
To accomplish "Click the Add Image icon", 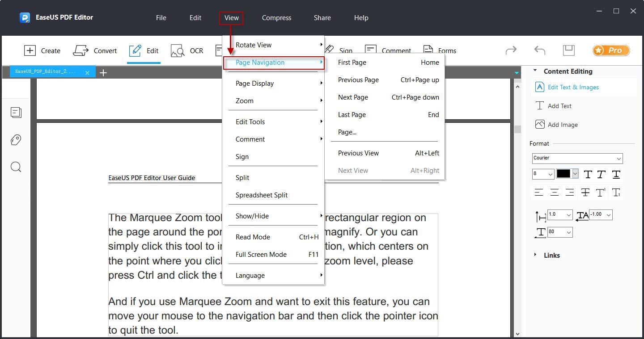I will tap(540, 125).
